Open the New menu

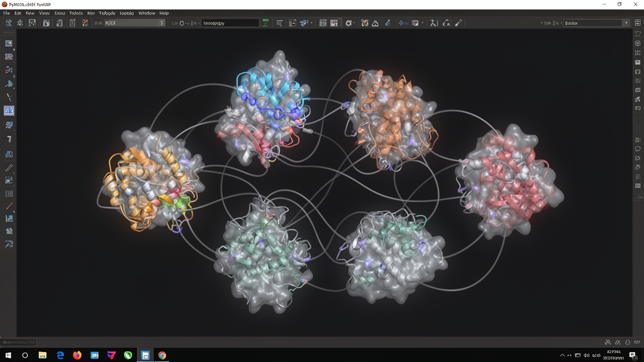point(30,13)
